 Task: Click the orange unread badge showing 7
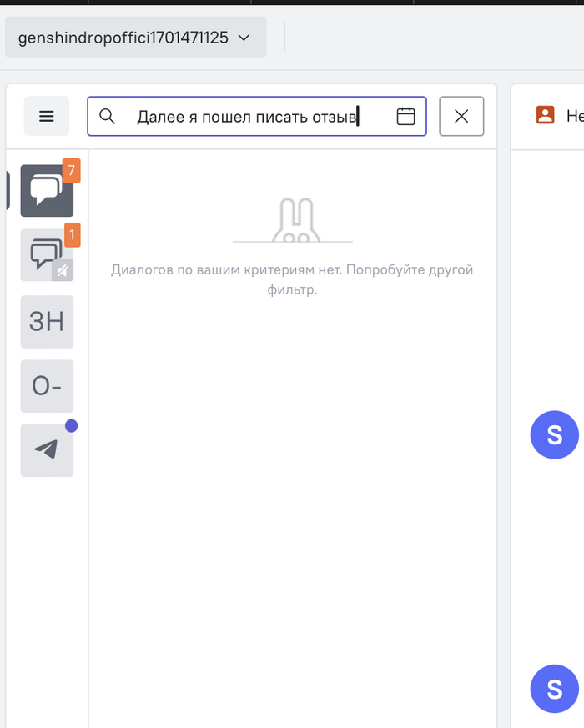(72, 171)
